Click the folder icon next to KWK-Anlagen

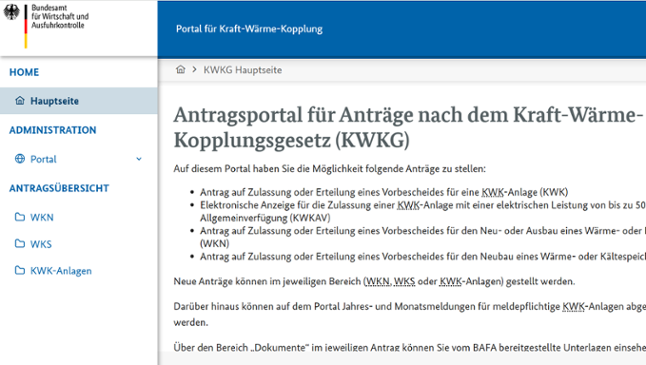(x=20, y=270)
